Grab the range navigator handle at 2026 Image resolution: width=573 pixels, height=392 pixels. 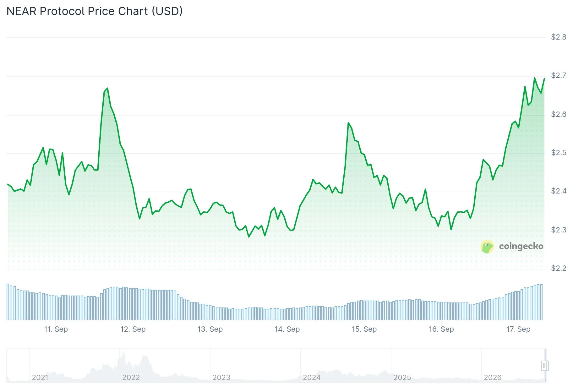[545, 366]
